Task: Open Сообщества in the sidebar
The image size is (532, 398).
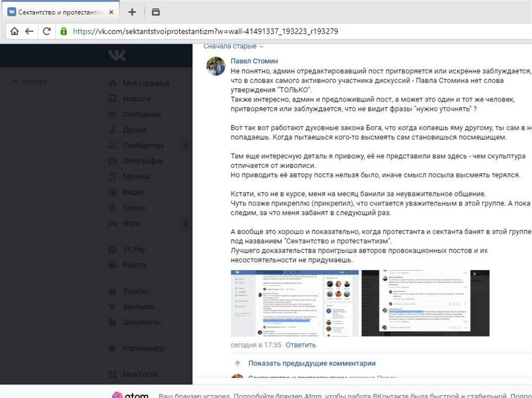Action: 143,145
